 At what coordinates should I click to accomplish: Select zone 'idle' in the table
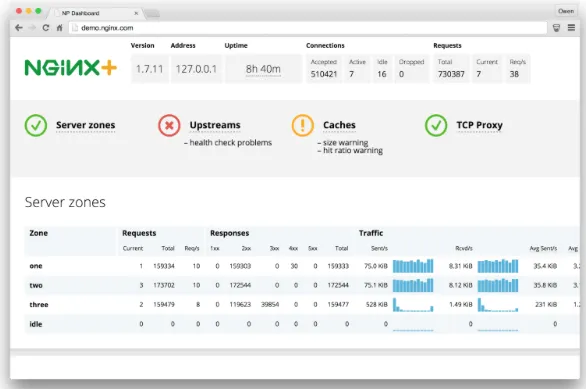click(x=36, y=324)
